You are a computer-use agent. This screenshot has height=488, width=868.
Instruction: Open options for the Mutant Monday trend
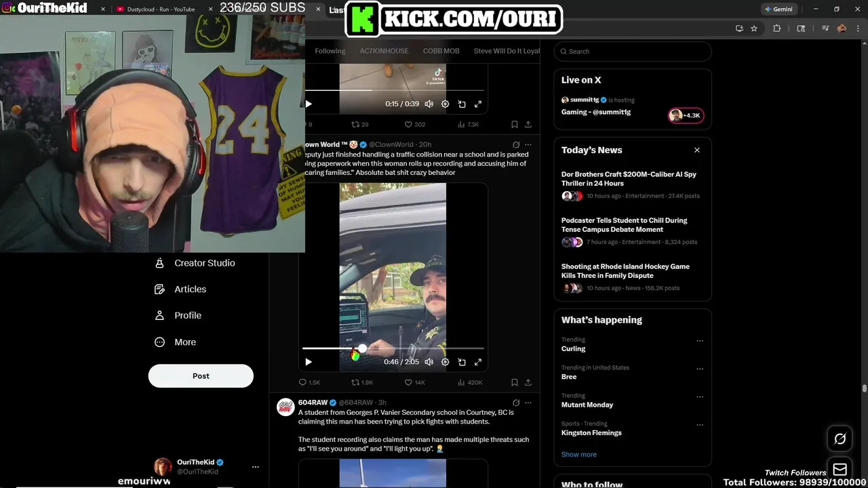tap(700, 396)
